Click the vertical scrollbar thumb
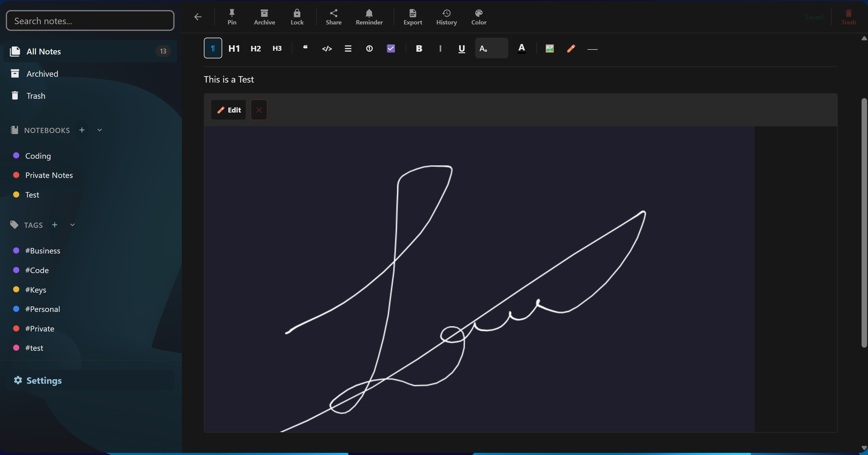 click(864, 222)
